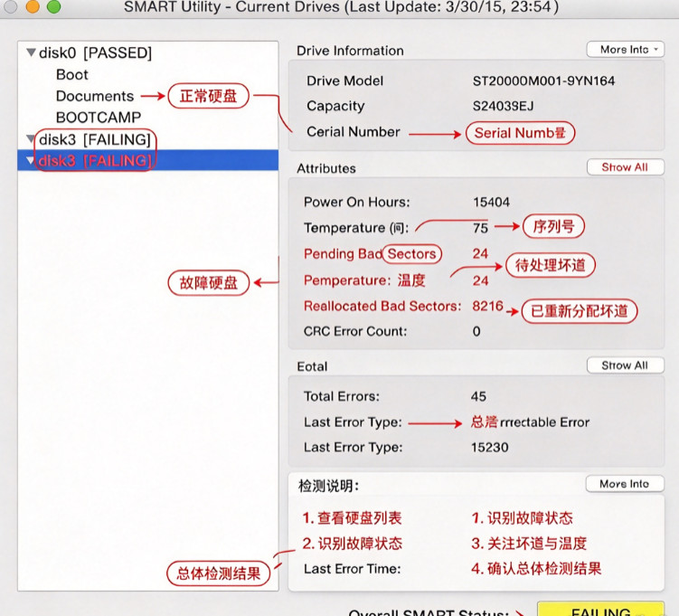Click the rrectable Error value text

click(x=544, y=422)
